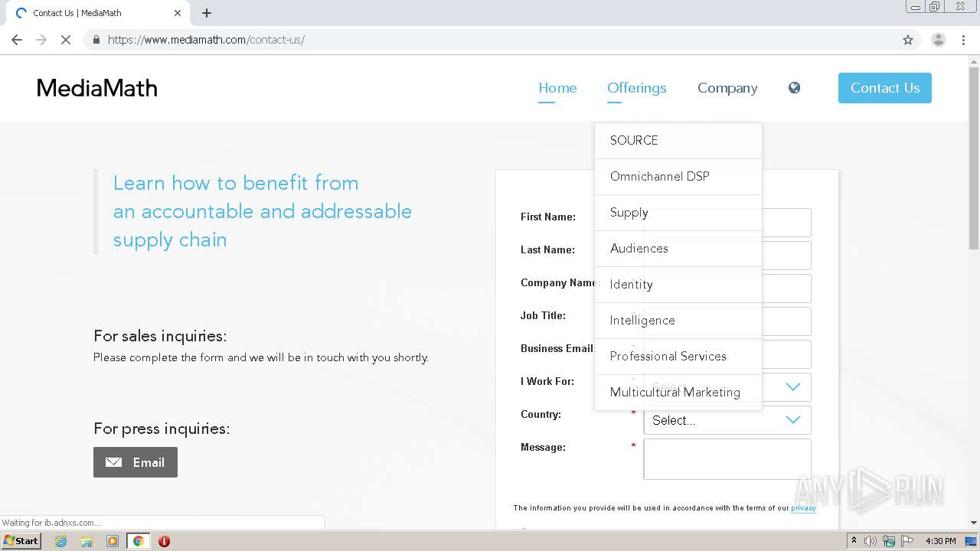Choose Supply from the Offerings menu

[678, 213]
